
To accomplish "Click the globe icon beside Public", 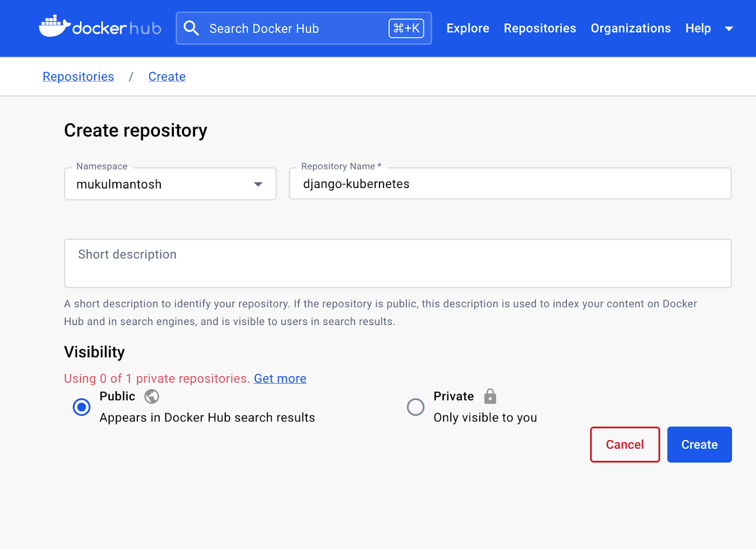I will point(152,396).
